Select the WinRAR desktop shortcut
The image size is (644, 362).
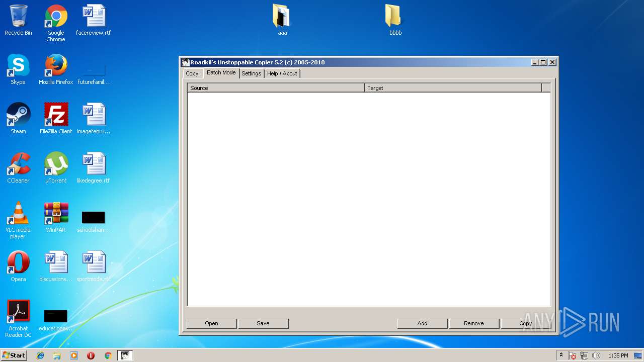tap(56, 217)
